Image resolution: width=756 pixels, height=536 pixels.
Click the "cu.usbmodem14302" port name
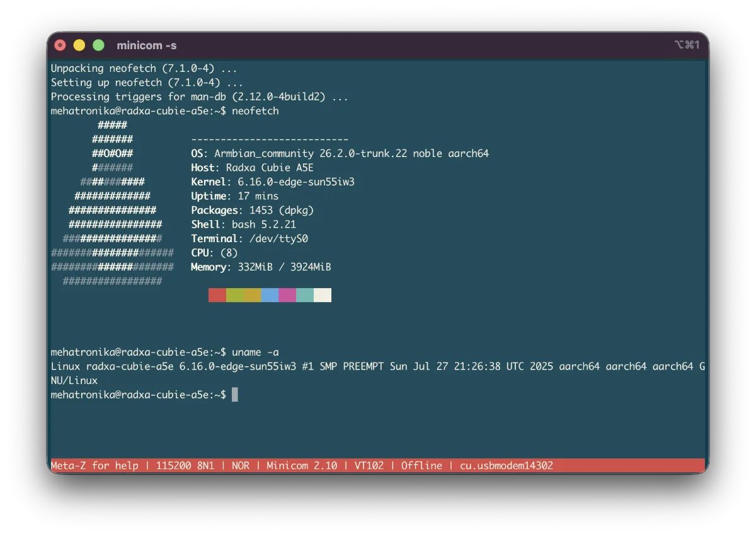tap(506, 465)
